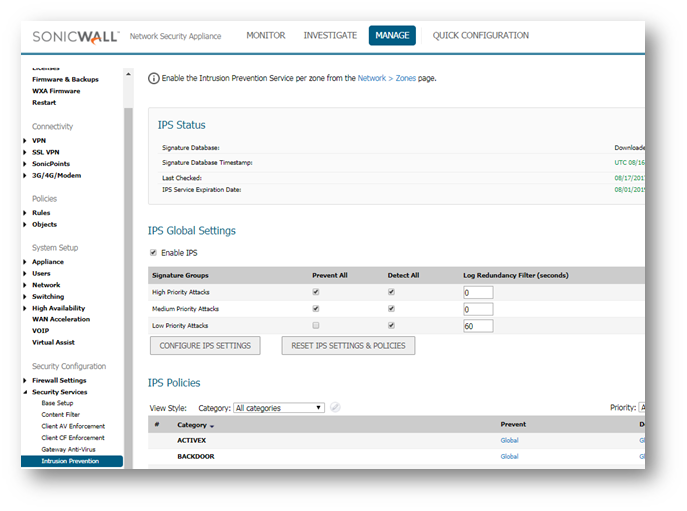Open Client AV Enforcement in sidebar
This screenshot has width=687, height=511.
pyautogui.click(x=73, y=426)
